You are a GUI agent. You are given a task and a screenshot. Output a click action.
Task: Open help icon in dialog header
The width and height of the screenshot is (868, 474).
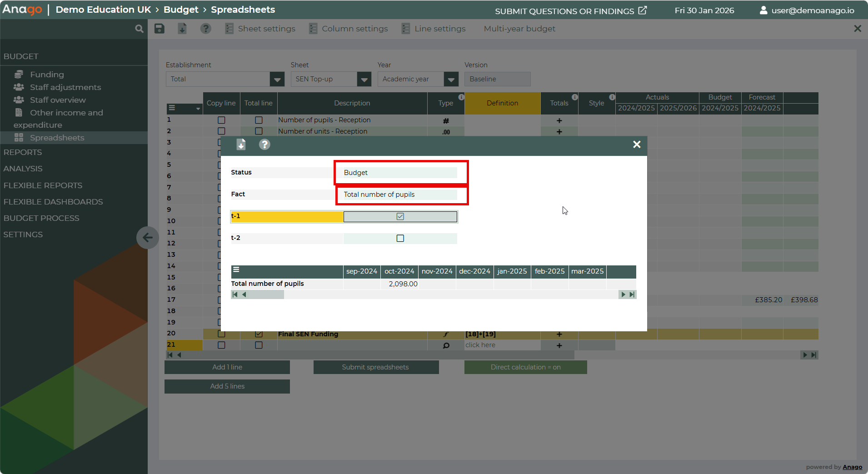point(264,145)
